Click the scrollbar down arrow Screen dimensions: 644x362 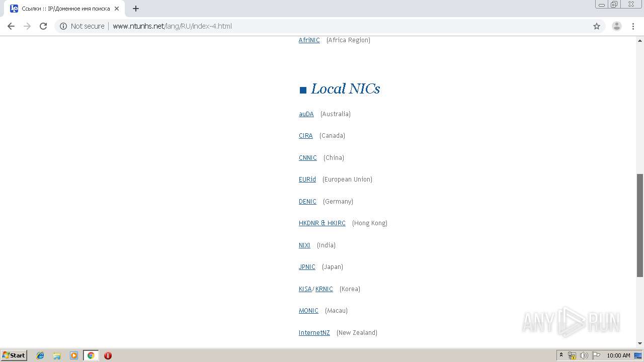[640, 343]
